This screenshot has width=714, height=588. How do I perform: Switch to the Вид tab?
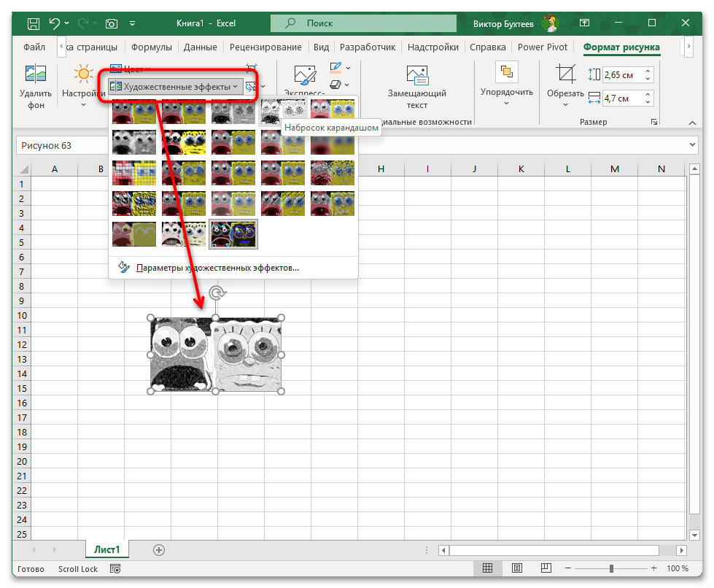[x=321, y=47]
